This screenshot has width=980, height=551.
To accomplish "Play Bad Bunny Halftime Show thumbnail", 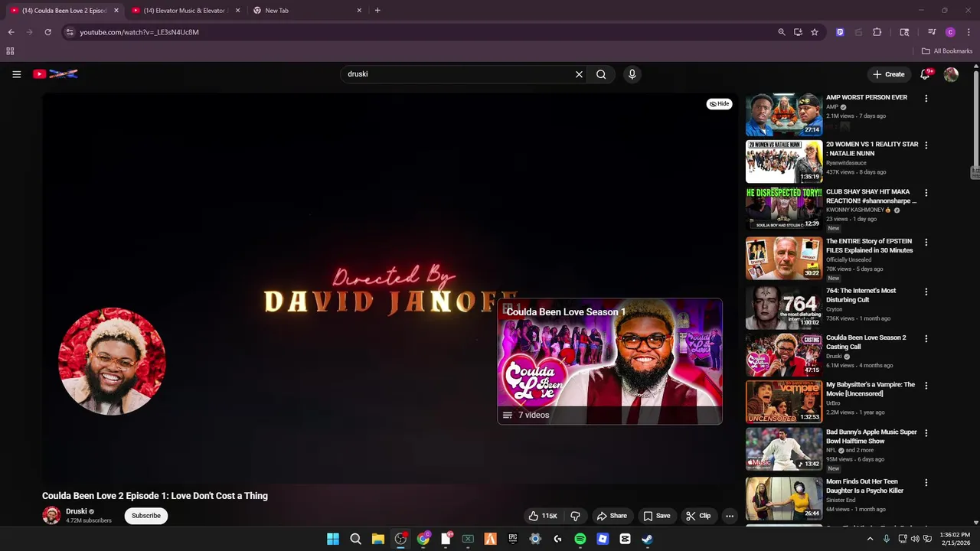I will point(784,448).
